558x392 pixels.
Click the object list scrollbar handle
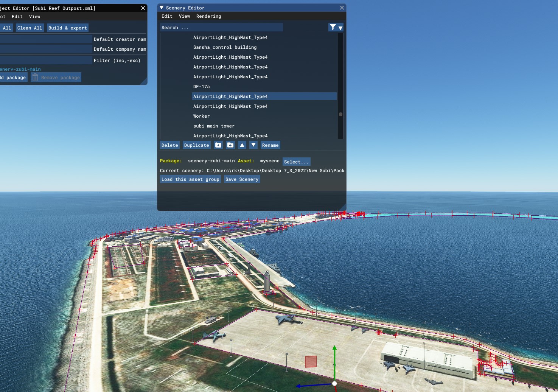point(340,114)
